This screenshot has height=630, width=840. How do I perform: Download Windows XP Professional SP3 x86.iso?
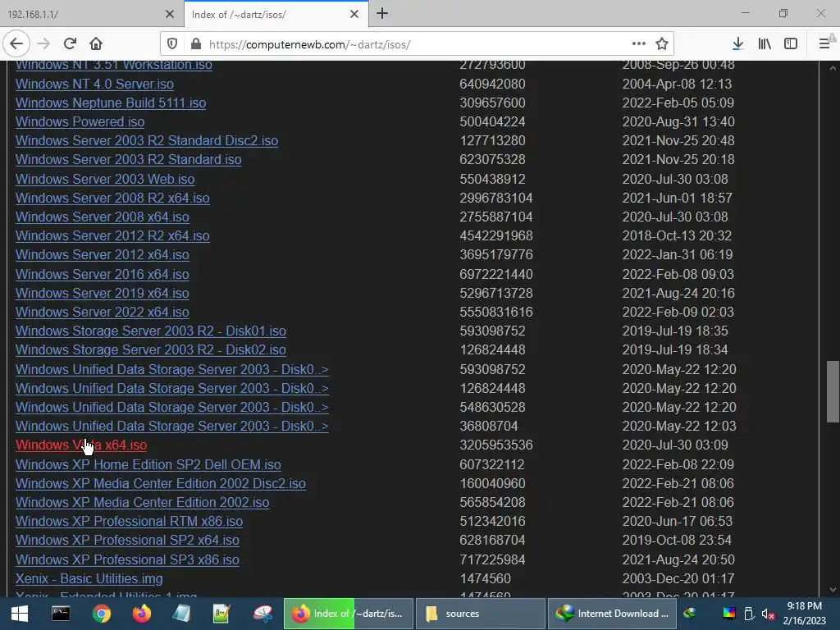click(127, 559)
